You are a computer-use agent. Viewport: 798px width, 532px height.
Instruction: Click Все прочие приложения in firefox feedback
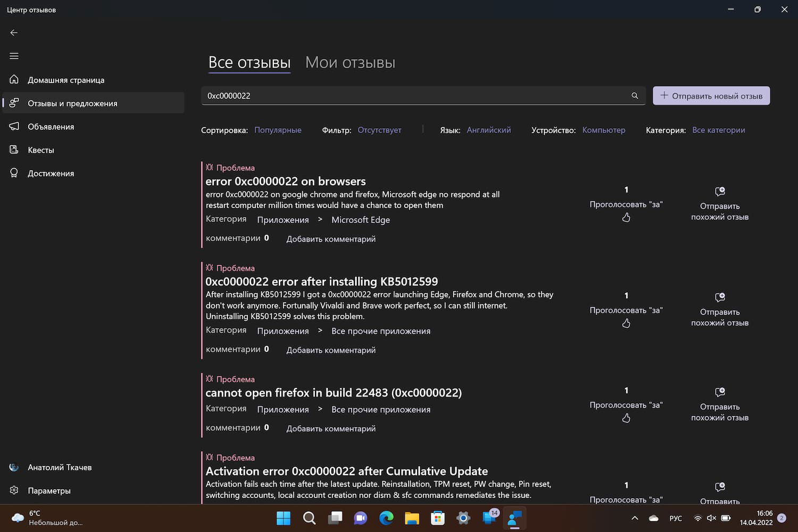(x=381, y=410)
